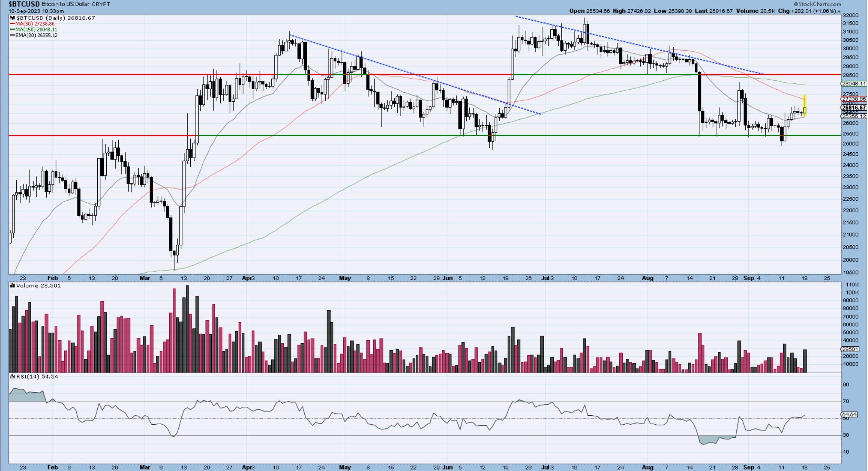Click the 26355.12 EMA(20) price tag on axis
This screenshot has width=868, height=471.
click(854, 116)
